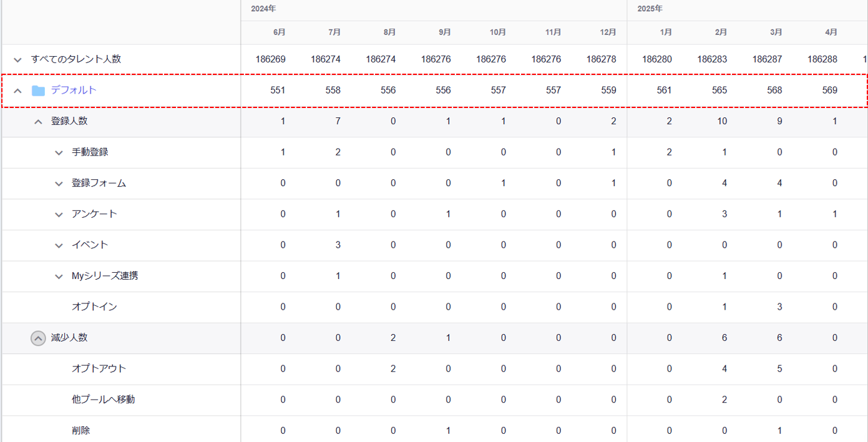868x442 pixels.
Task: Expand the 手動登録 row
Action: (x=59, y=153)
